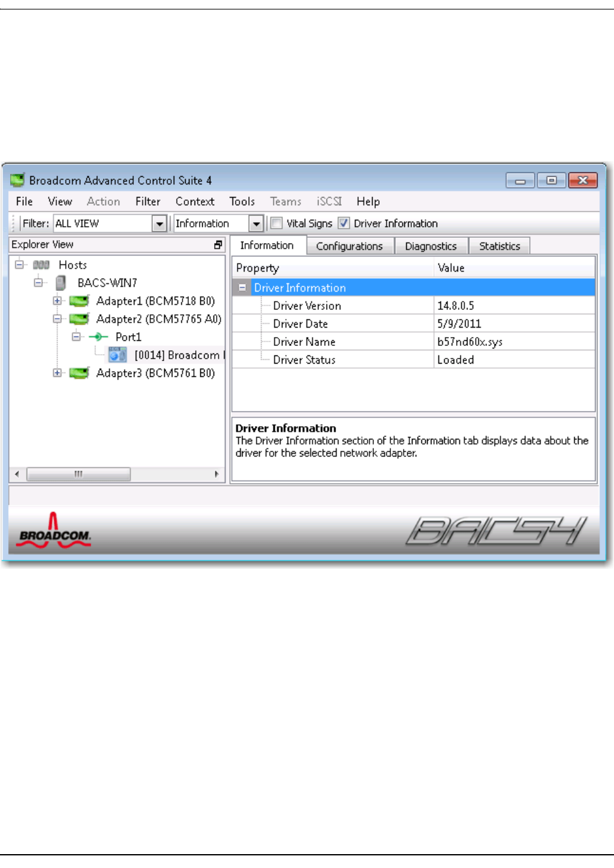Minimize the Broadcom Advanced Control Suite window

(521, 181)
